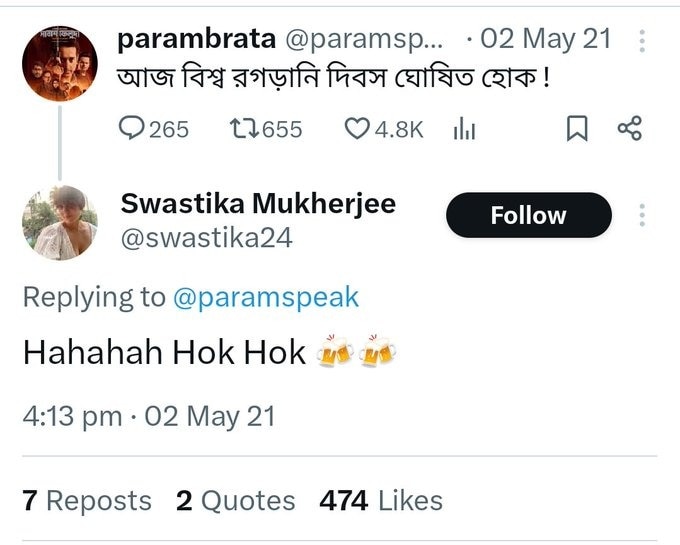Retweet parambrata's post via the repost icon

pos(244,129)
